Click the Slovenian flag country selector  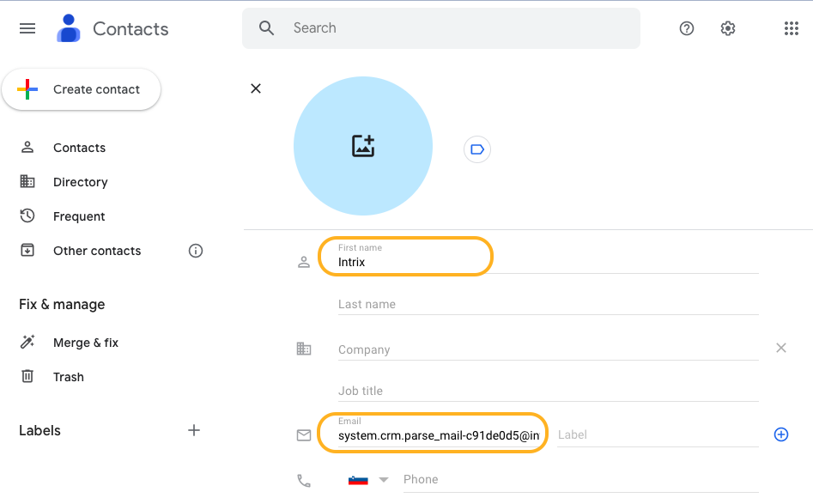358,480
